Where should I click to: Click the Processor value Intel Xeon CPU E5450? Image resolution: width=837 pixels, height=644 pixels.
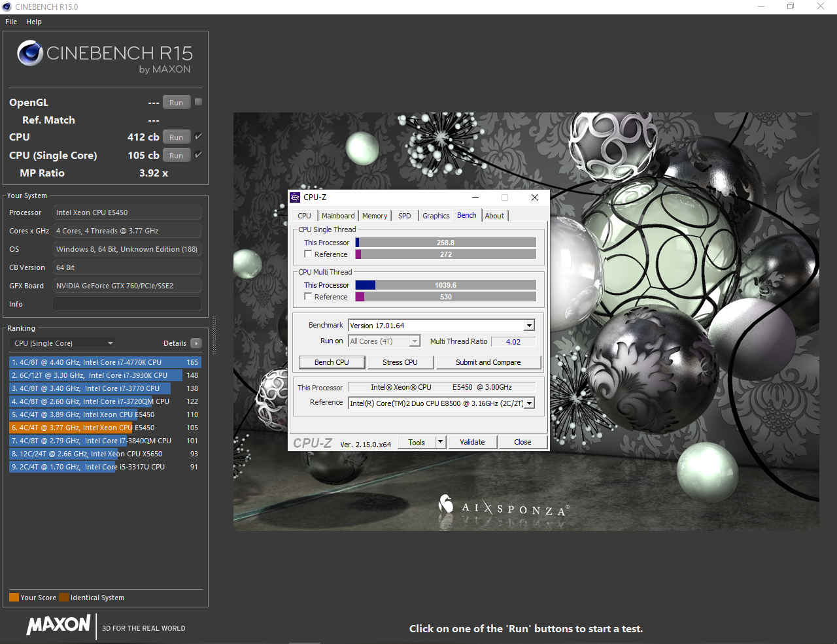(x=127, y=212)
